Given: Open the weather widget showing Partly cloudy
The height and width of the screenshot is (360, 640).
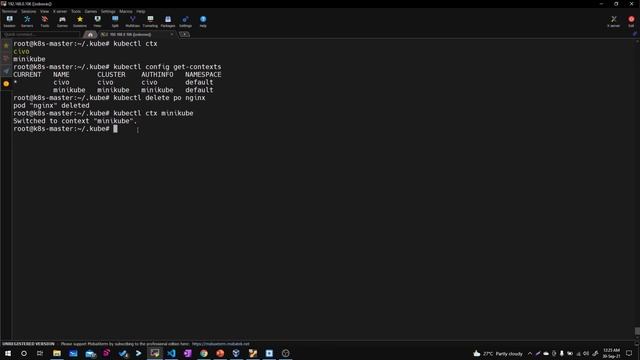Looking at the screenshot, I should (498, 353).
